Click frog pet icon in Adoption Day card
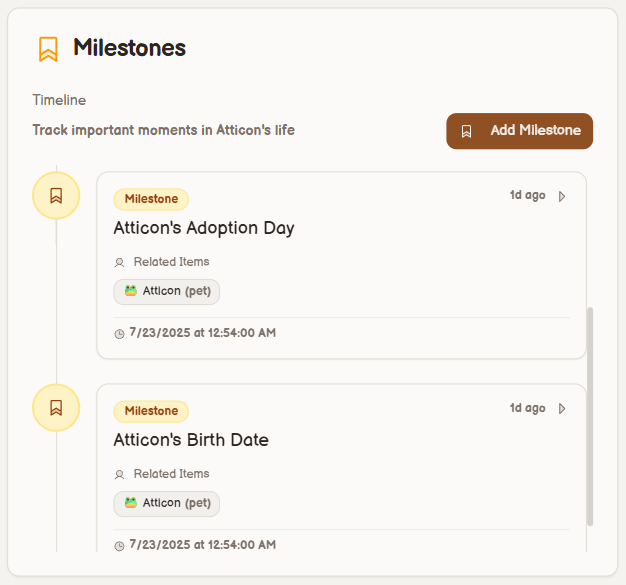This screenshot has width=626, height=585. [130, 291]
